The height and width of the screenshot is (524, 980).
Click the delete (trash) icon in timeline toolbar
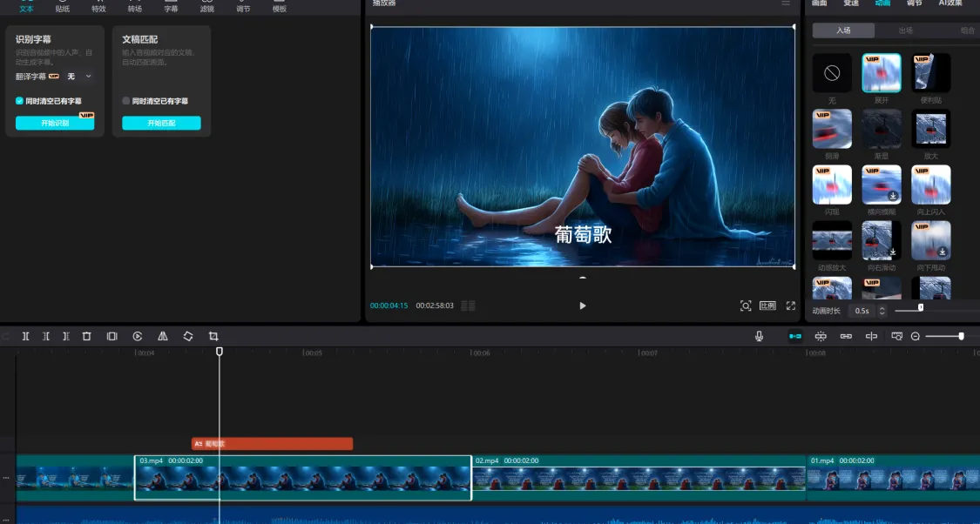coord(86,336)
